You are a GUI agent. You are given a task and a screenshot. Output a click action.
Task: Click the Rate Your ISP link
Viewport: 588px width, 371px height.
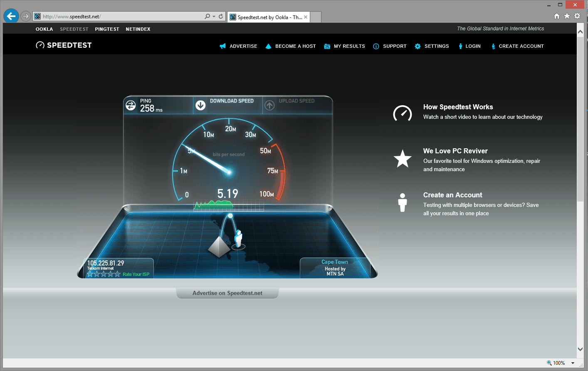(136, 274)
